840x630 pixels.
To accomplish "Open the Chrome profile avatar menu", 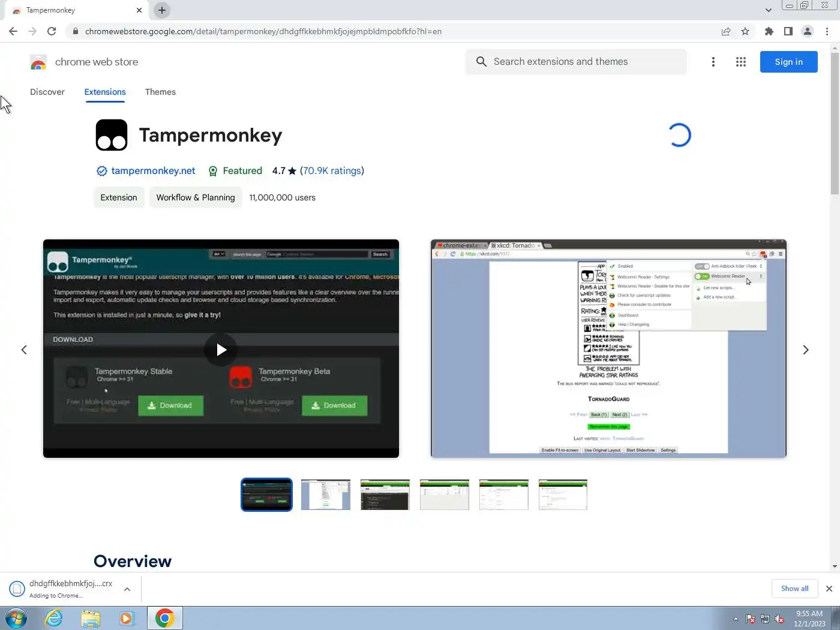I will [808, 31].
